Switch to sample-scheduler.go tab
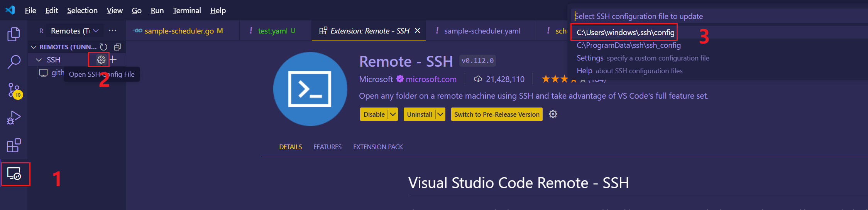The height and width of the screenshot is (210, 868). click(x=183, y=31)
